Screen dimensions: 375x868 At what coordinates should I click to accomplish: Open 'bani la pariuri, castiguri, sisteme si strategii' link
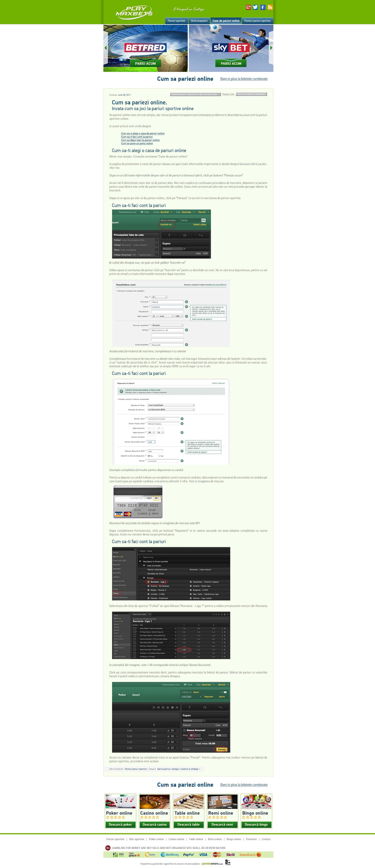178,769
